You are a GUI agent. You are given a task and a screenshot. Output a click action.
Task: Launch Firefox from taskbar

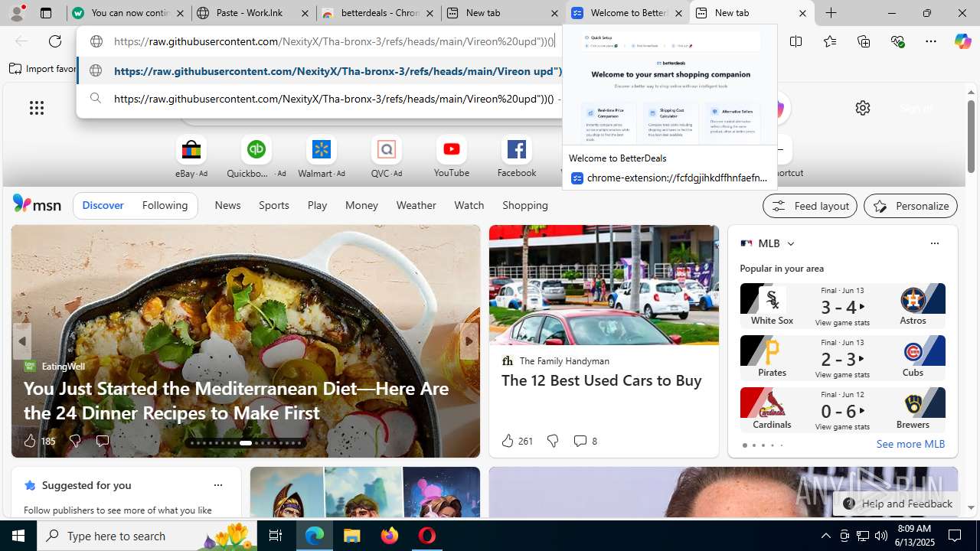390,536
